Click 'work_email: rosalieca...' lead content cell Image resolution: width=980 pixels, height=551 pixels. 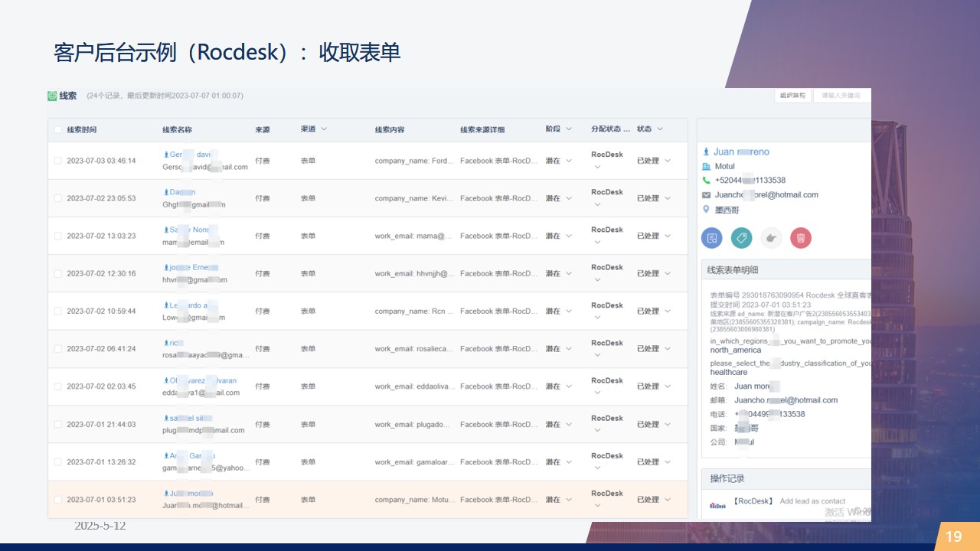414,349
